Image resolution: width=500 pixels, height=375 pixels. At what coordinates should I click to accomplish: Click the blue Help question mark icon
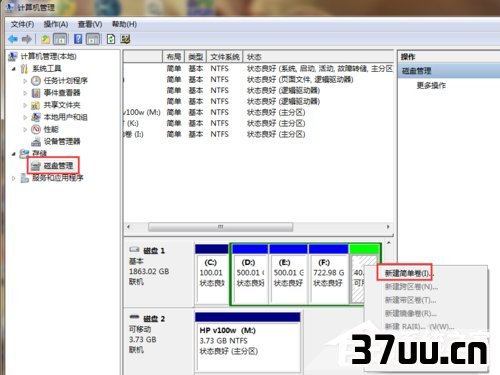click(78, 39)
